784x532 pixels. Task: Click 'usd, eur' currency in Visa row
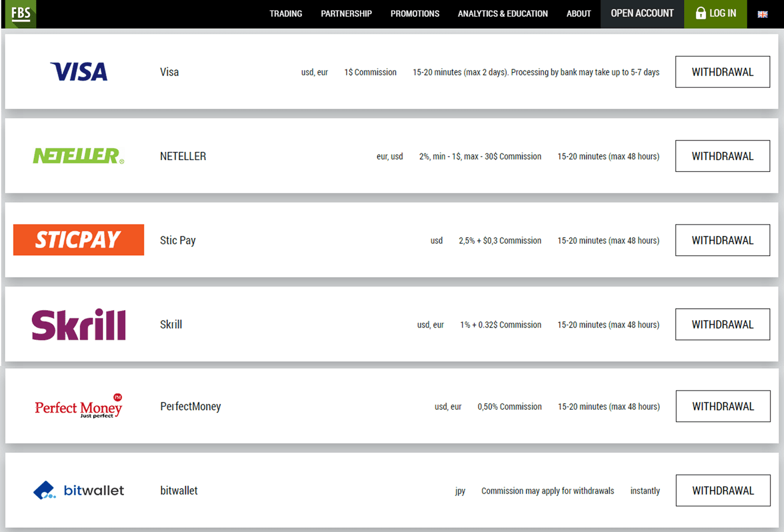[315, 72]
